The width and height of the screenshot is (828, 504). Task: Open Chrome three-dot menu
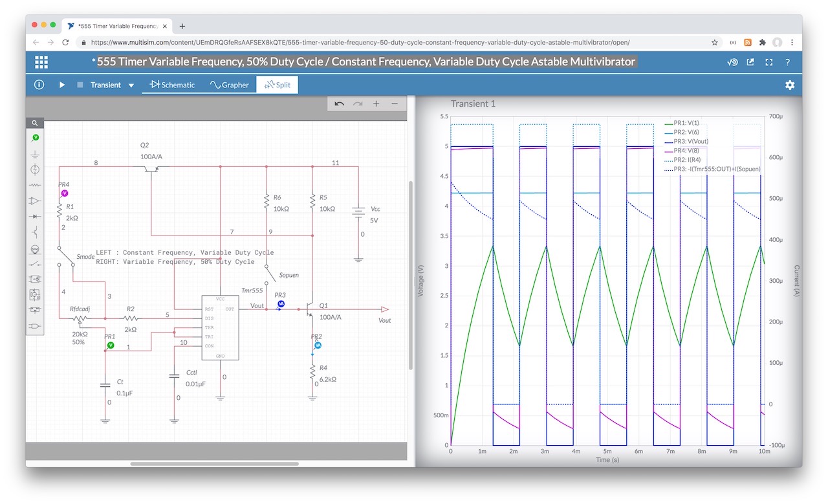point(792,42)
